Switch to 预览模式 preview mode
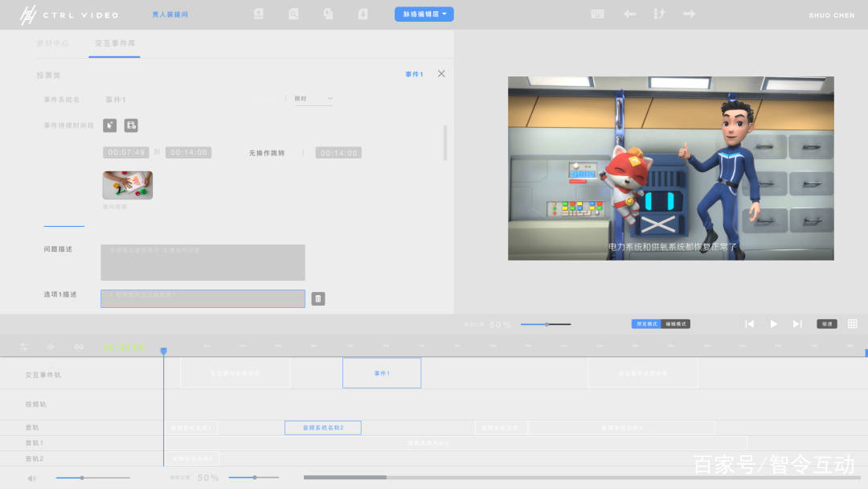The width and height of the screenshot is (868, 489). coord(646,324)
